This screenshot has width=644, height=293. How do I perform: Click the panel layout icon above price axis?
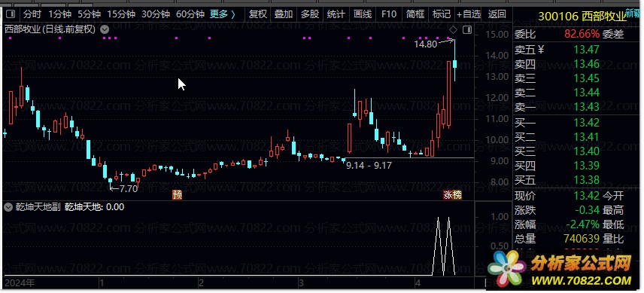tap(467, 30)
